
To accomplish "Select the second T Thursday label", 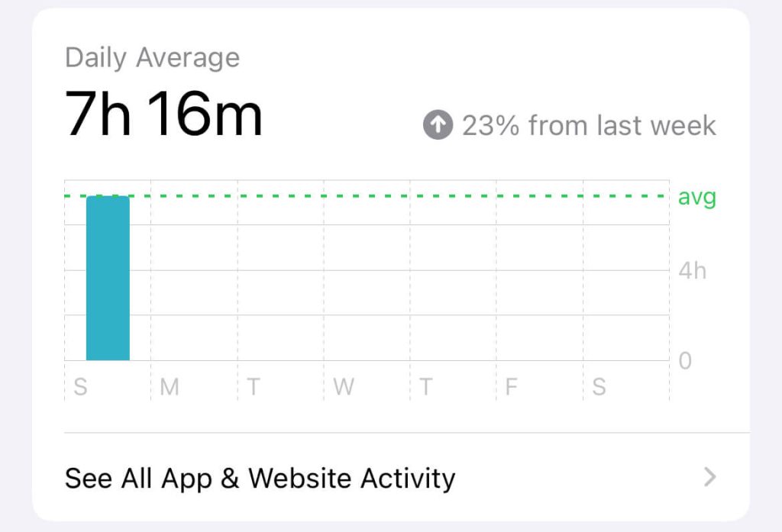I will coord(425,387).
